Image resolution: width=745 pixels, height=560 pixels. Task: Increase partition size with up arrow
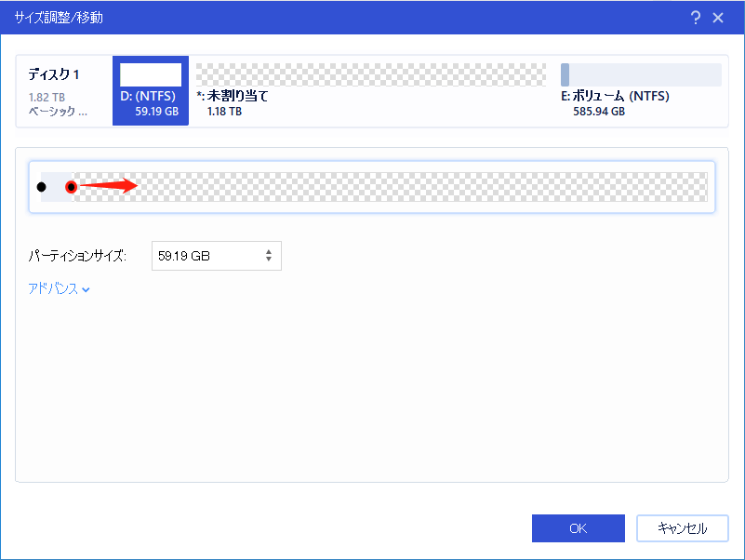point(269,252)
